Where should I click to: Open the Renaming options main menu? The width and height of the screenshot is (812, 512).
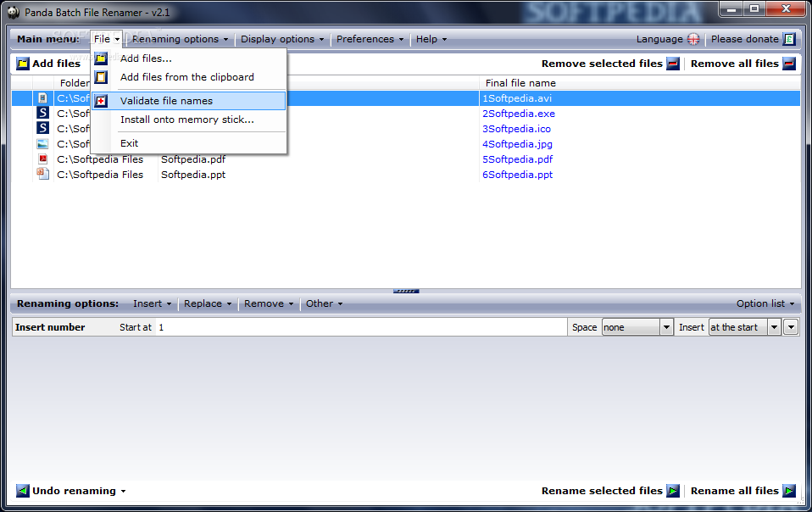180,39
